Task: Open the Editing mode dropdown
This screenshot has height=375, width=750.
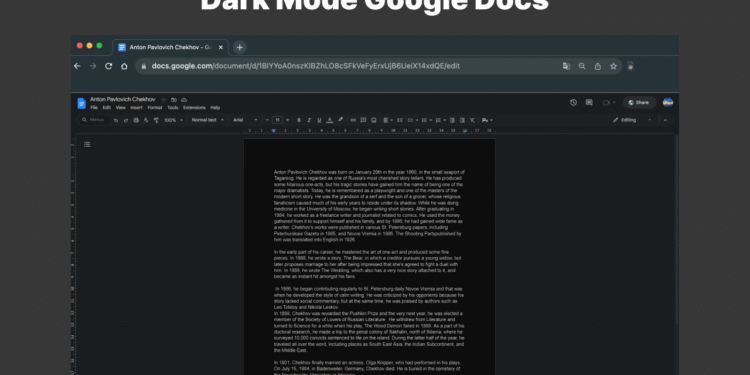Action: (x=633, y=120)
